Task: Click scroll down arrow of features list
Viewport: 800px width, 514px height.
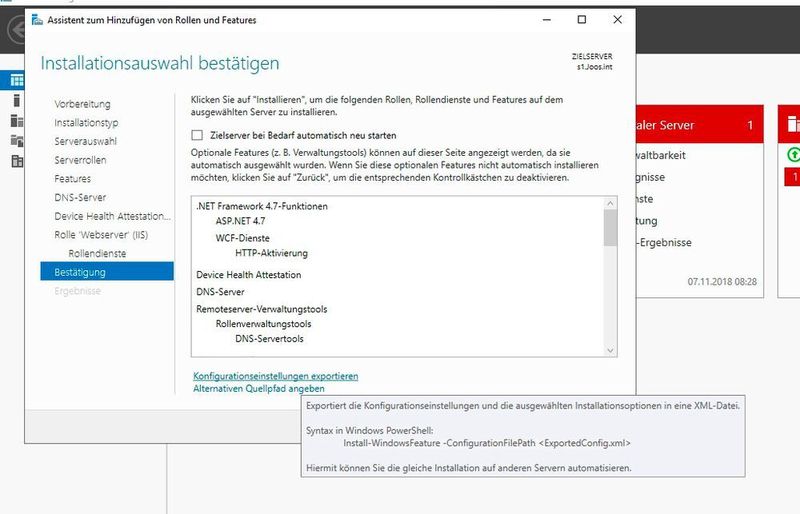Action: [610, 351]
